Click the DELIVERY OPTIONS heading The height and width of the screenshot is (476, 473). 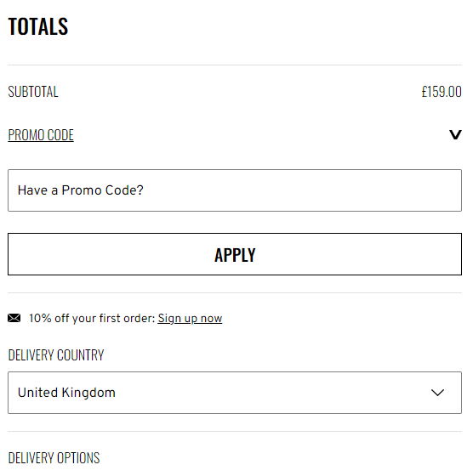54,458
